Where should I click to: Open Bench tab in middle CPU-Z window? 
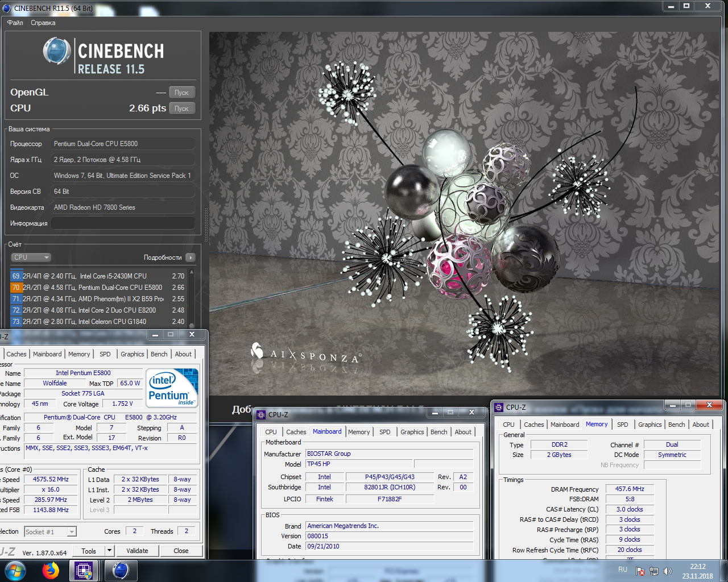coord(439,432)
